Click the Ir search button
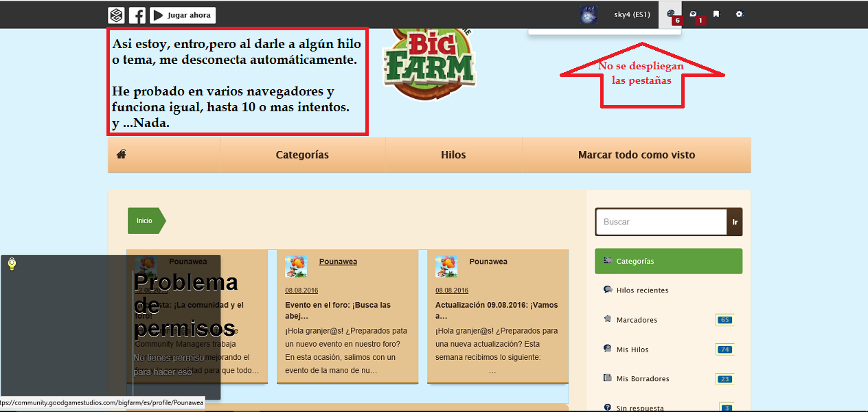Screen dimensions: 868x412 coord(735,222)
